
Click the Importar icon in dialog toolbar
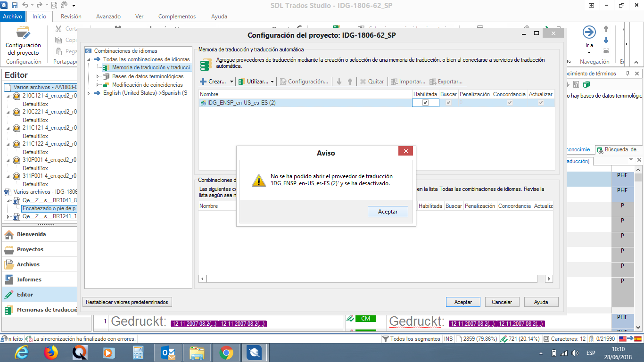pyautogui.click(x=394, y=82)
